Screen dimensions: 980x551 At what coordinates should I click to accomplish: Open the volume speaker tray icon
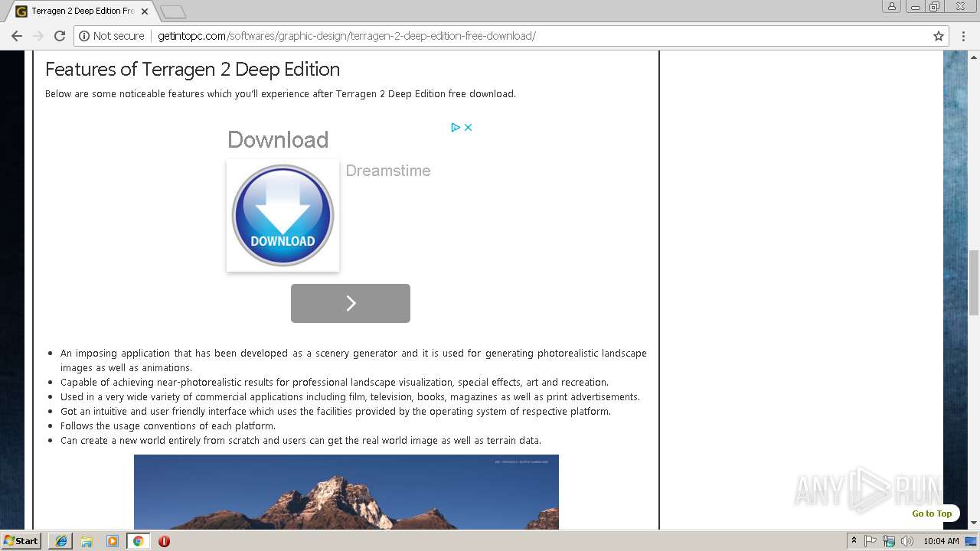907,541
